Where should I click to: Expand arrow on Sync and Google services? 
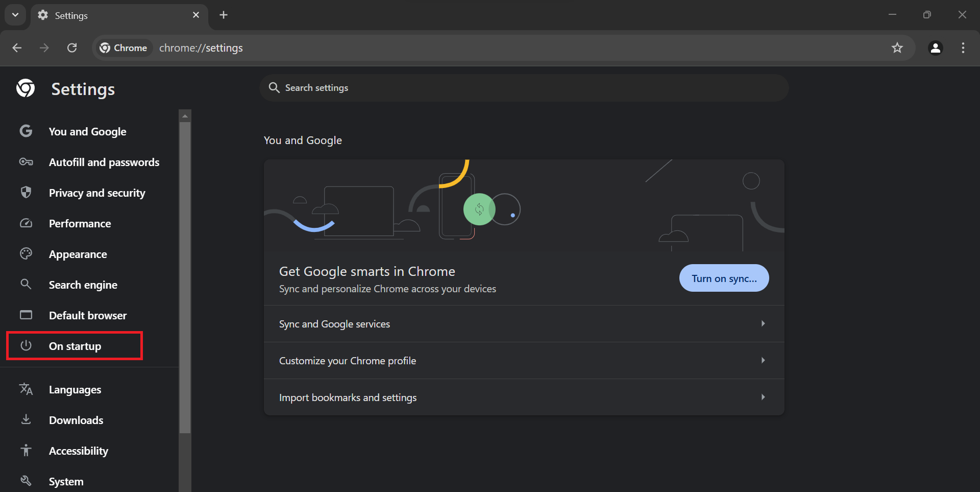tap(763, 323)
